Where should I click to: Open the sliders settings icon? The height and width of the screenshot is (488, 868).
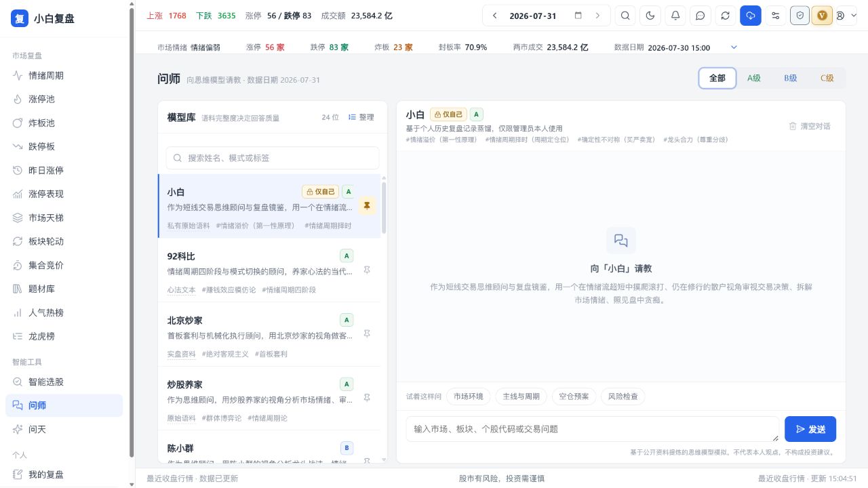click(776, 16)
